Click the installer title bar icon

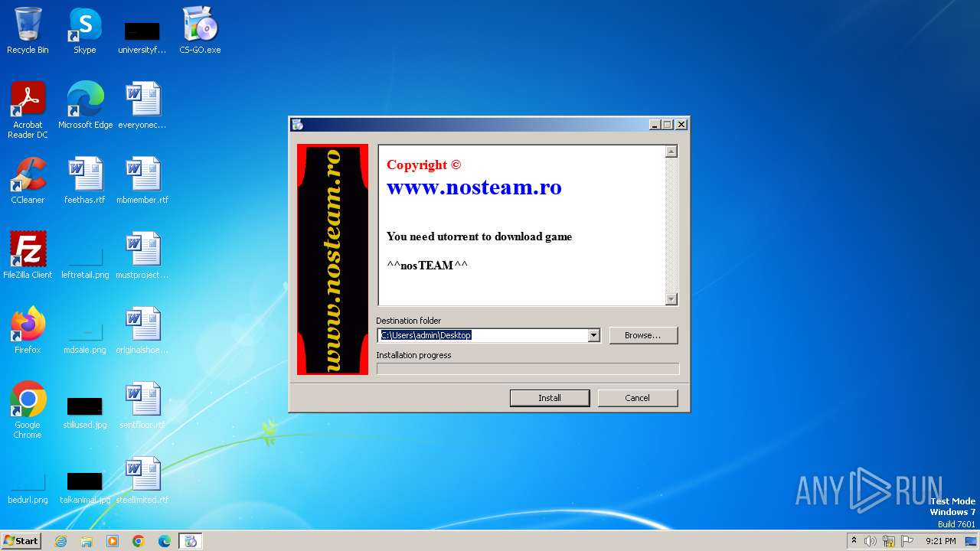pyautogui.click(x=298, y=125)
